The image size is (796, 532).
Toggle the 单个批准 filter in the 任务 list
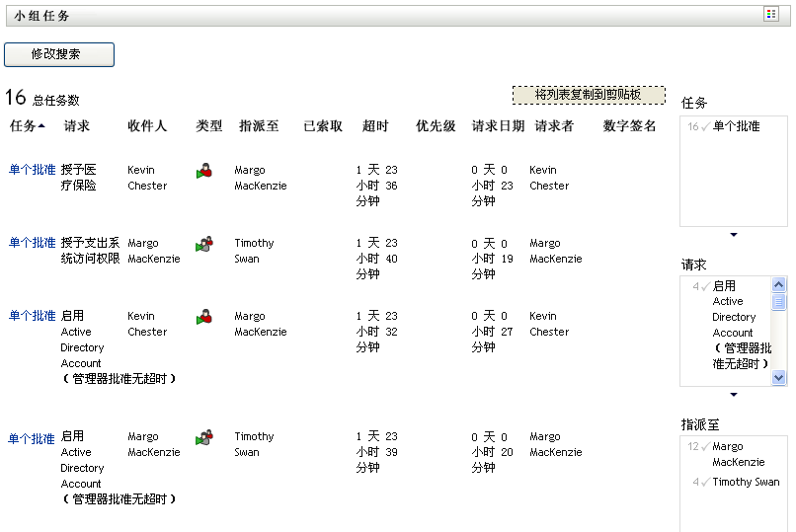point(736,126)
